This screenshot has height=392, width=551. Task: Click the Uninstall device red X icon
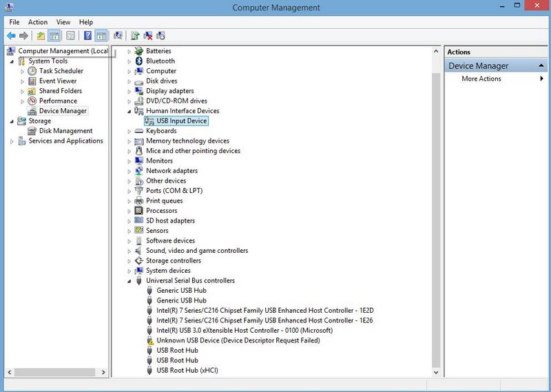point(148,36)
